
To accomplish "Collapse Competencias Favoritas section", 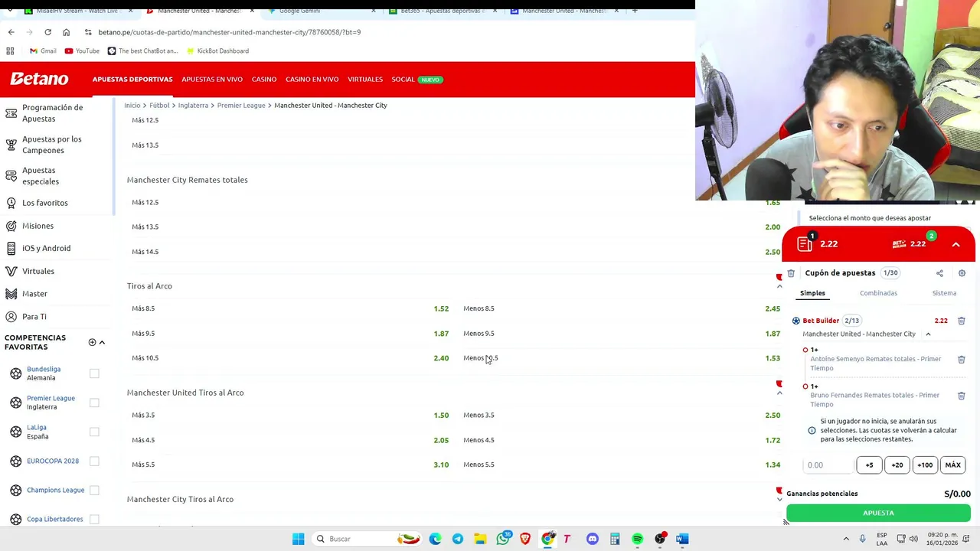I will click(102, 342).
